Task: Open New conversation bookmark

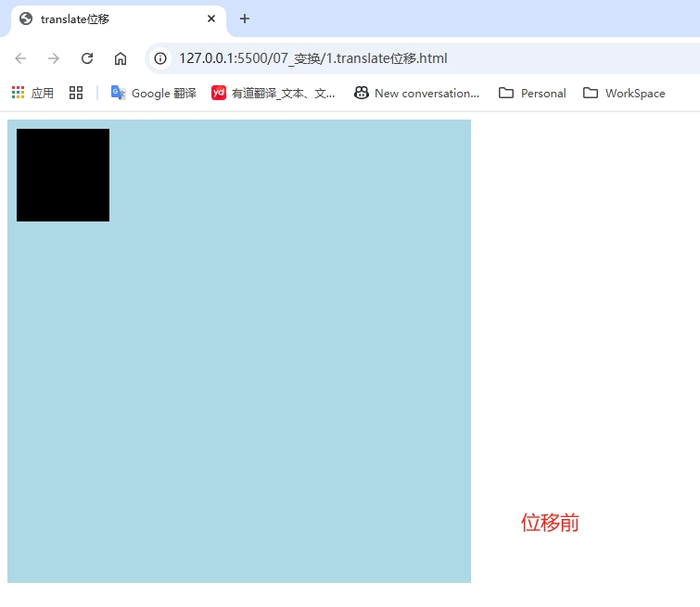Action: point(417,93)
